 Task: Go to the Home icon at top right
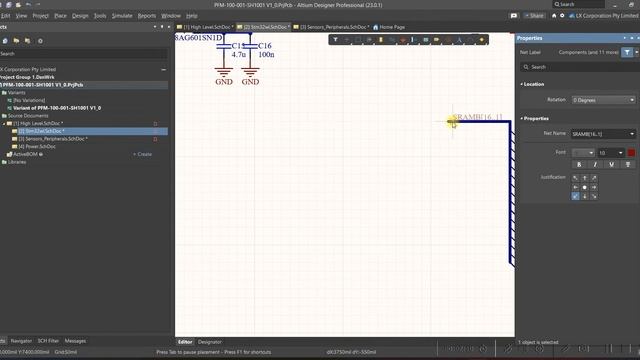coord(554,16)
